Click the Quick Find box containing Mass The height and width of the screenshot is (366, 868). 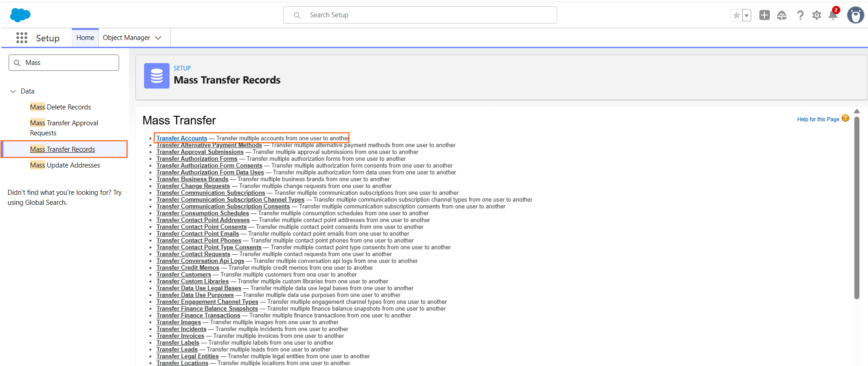(64, 63)
